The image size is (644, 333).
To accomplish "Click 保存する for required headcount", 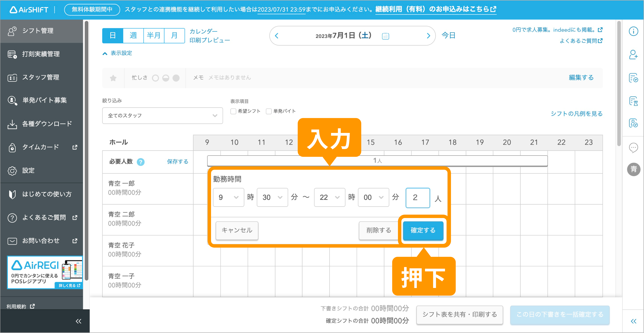I will pos(178,162).
